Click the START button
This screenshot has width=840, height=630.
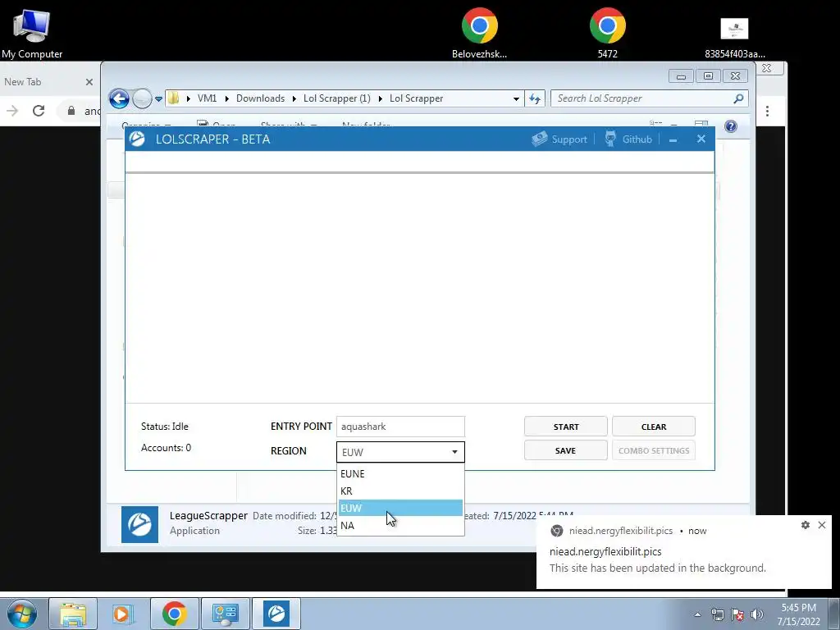(x=566, y=427)
